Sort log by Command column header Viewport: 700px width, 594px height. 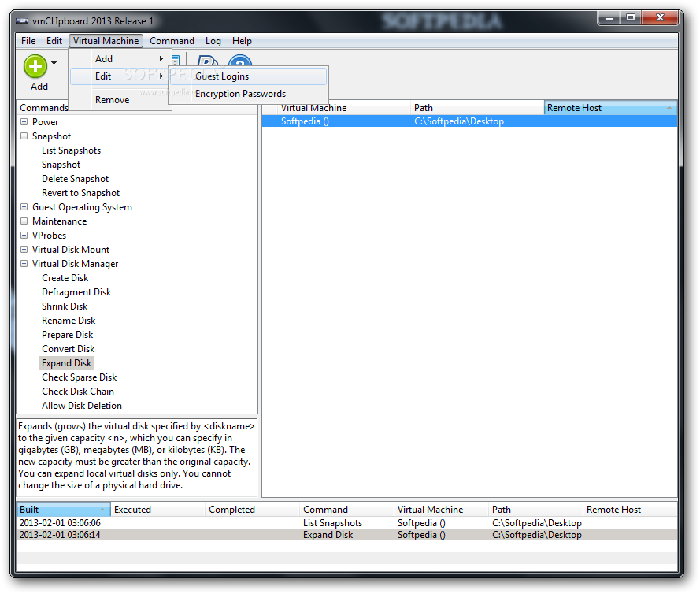pyautogui.click(x=347, y=510)
